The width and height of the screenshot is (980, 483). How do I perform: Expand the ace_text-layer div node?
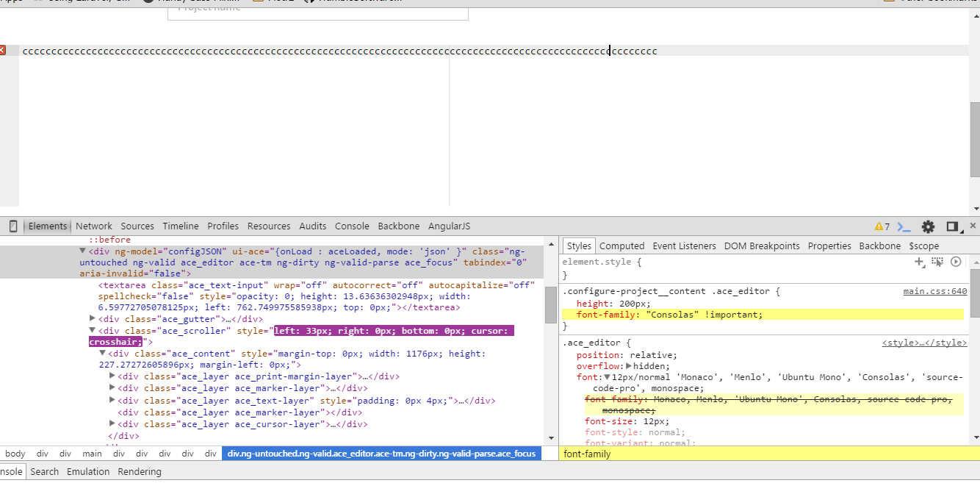pos(112,400)
